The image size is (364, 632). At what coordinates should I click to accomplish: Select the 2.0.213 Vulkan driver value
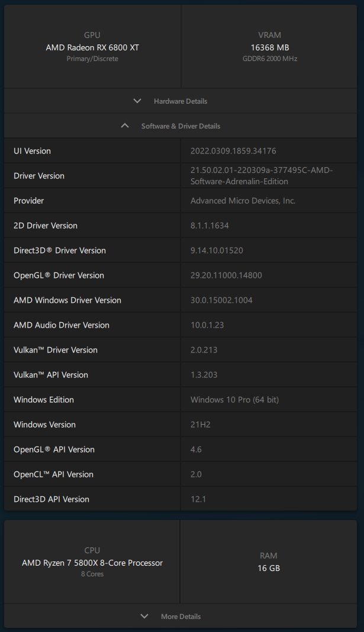(x=204, y=350)
